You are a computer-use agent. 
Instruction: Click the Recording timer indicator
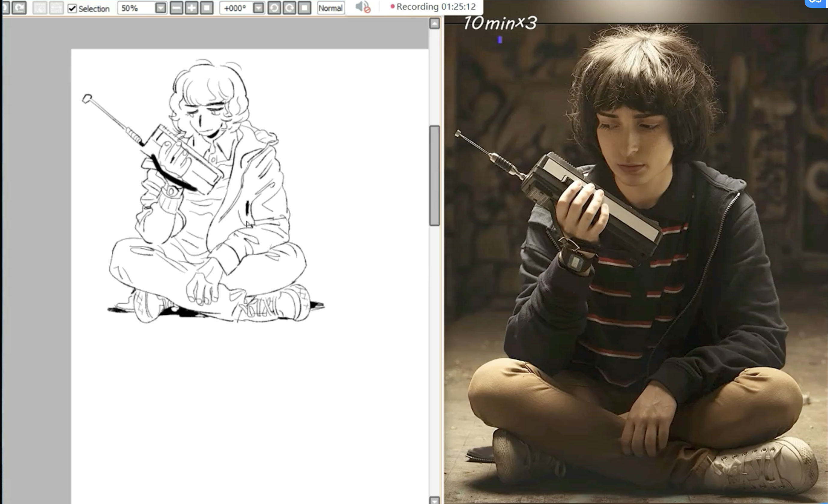click(x=433, y=7)
